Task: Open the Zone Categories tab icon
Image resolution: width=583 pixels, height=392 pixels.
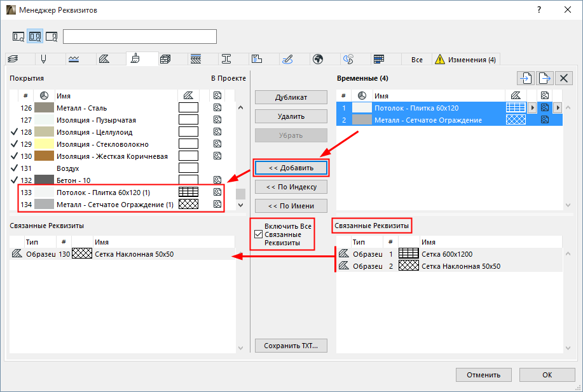Action: (257, 58)
